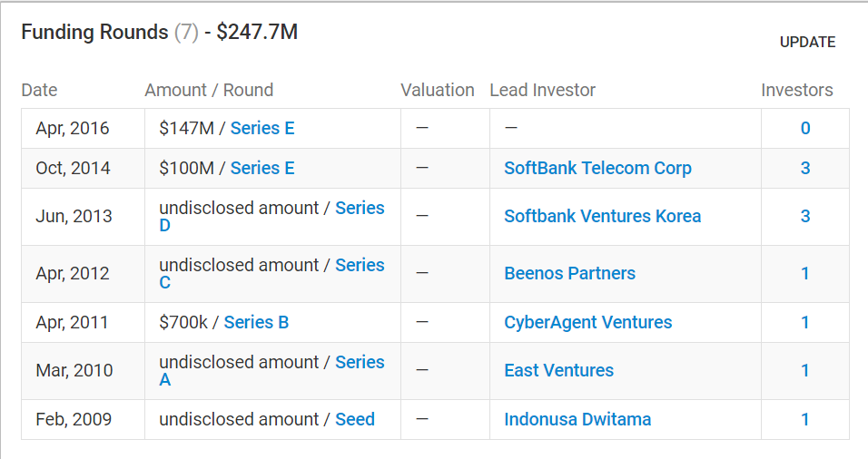Viewport: 868px width, 459px height.
Task: Open the Seed round link
Action: (355, 420)
